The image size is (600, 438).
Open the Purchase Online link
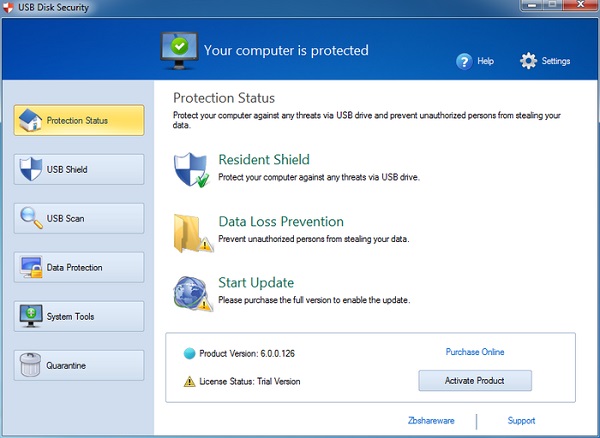[x=475, y=352]
